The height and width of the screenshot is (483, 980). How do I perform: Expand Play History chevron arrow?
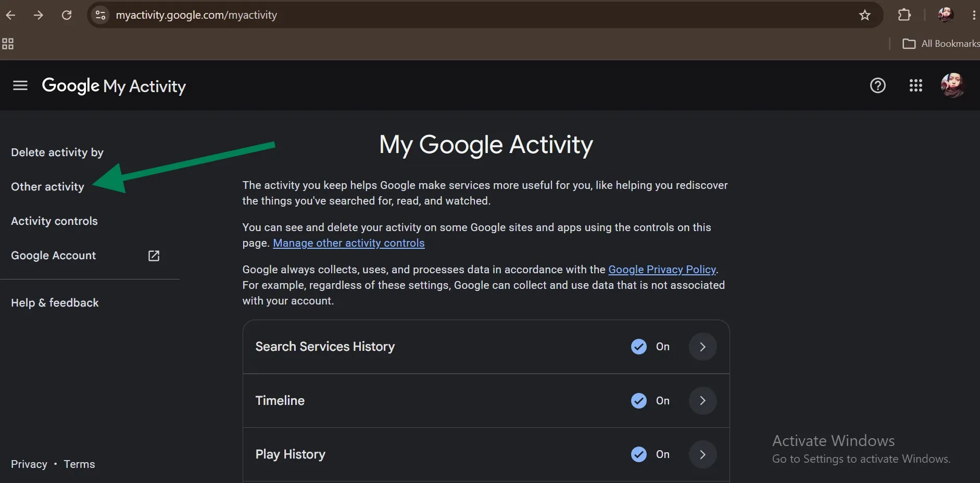702,454
